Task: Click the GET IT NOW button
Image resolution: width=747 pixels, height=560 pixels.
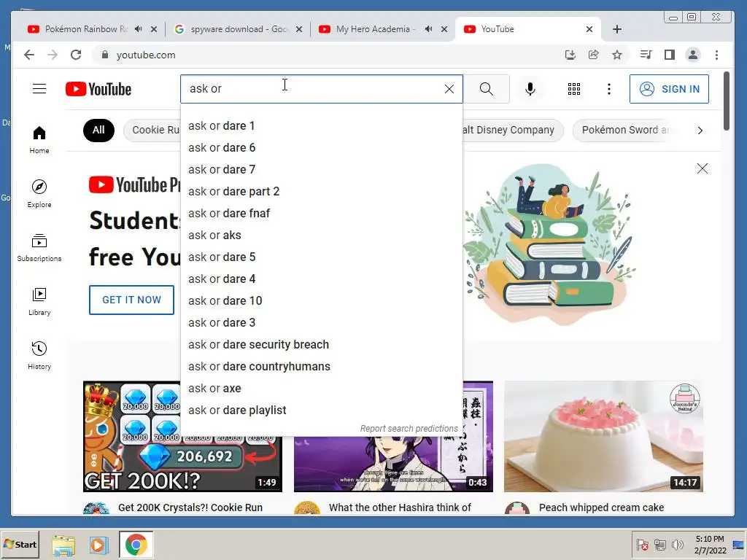Action: click(131, 300)
